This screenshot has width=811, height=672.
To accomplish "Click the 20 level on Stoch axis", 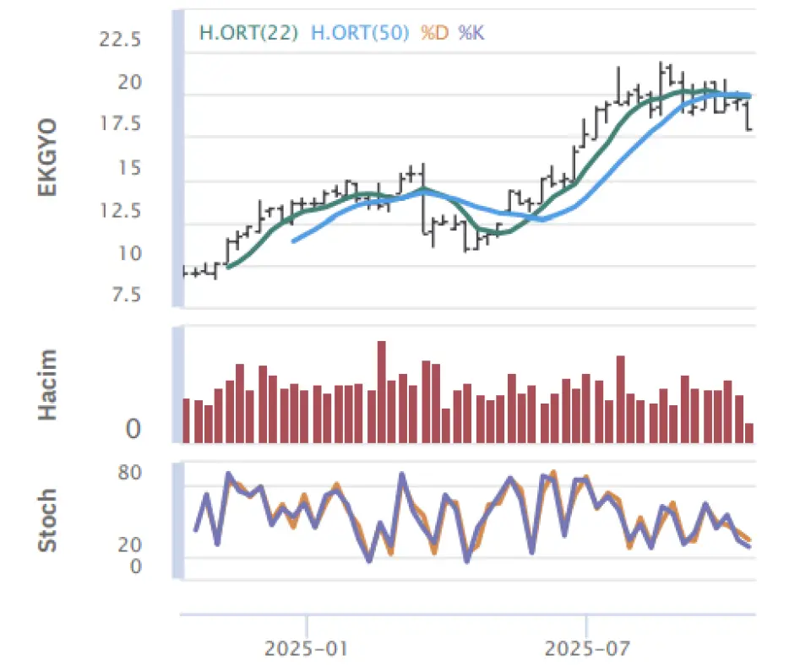I will (x=129, y=545).
